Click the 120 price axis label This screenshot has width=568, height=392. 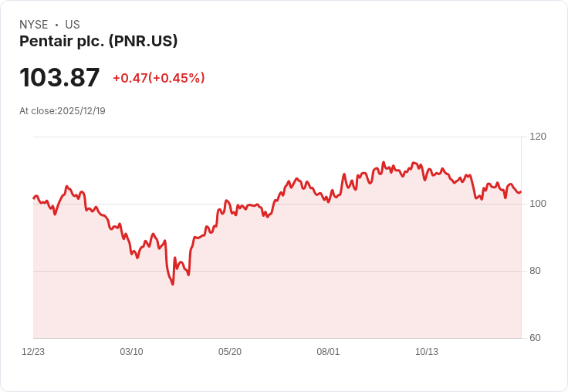click(538, 137)
